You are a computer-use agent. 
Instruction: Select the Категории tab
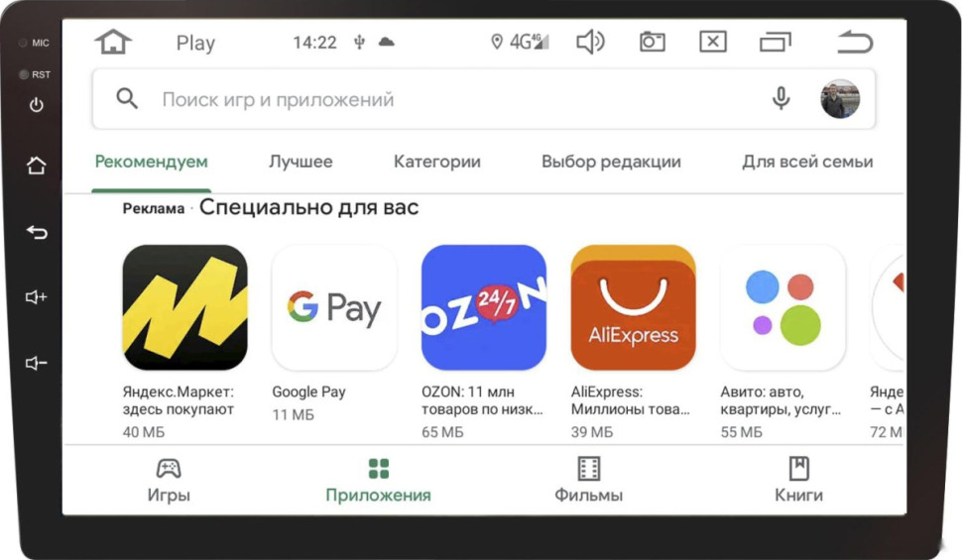click(x=436, y=162)
